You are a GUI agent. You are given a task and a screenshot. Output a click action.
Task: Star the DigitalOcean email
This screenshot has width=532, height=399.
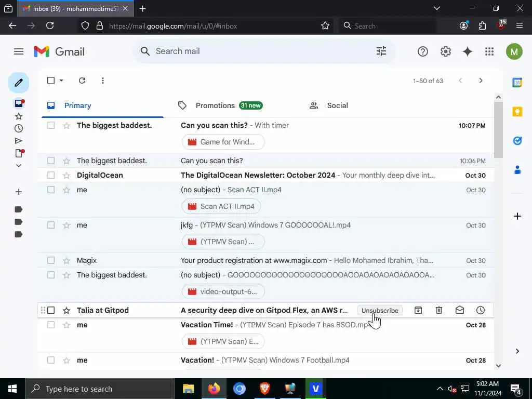tap(66, 175)
